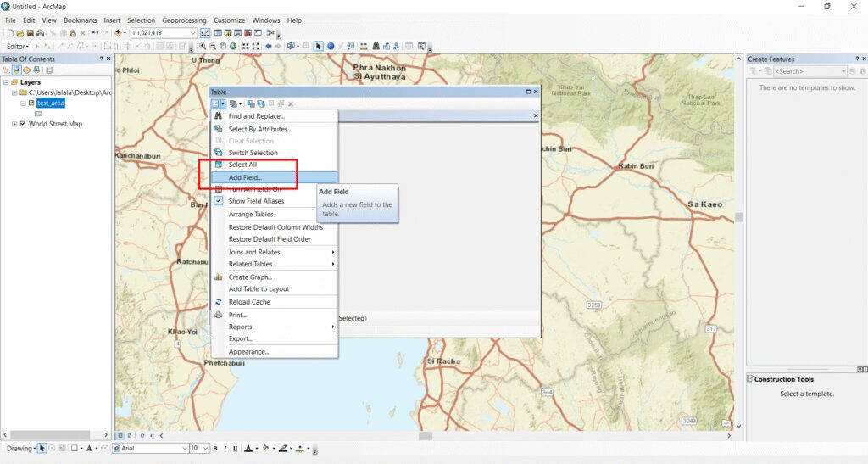
Task: Click the Measure ruler icon
Action: coord(364,47)
